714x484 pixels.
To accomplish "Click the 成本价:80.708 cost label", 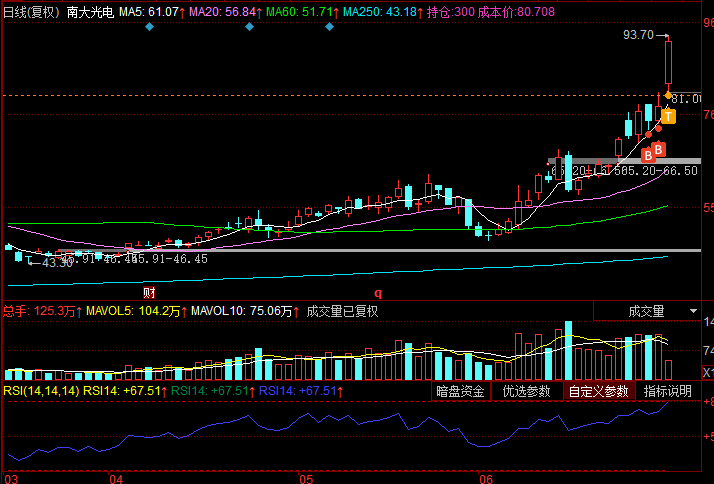I will coord(516,12).
